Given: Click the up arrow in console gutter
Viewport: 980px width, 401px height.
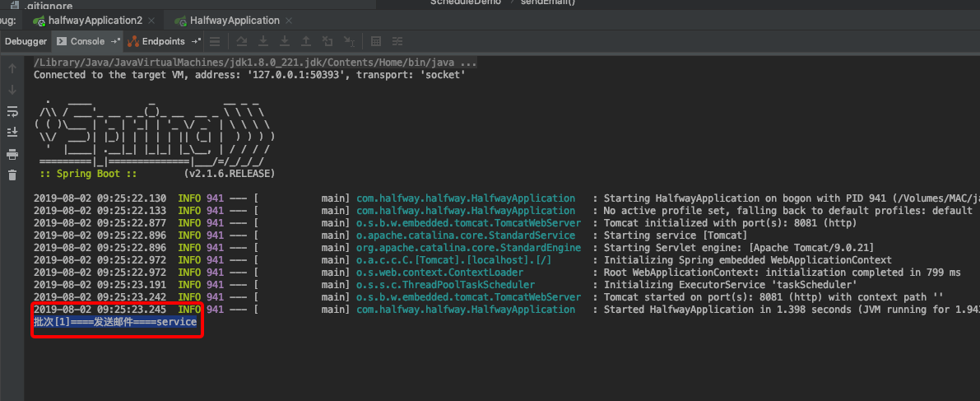Looking at the screenshot, I should [12, 68].
